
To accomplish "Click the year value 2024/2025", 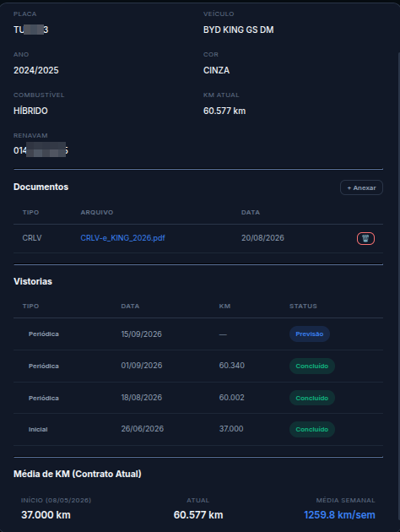I will tap(36, 70).
